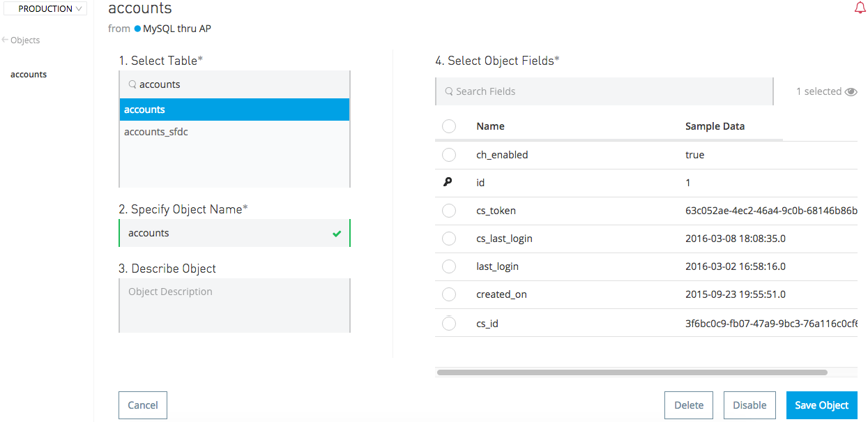Open accounts object in left sidebar
The width and height of the screenshot is (868, 422).
29,75
